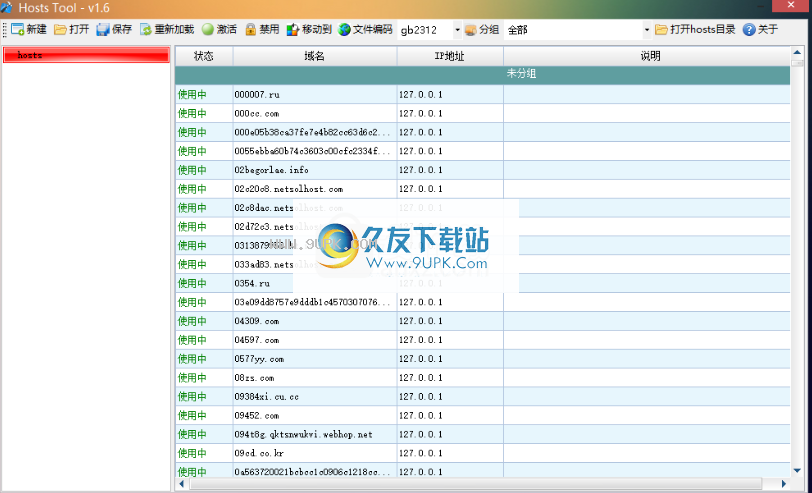The image size is (812, 493).
Task: Click the vertical scrollbar down arrow
Action: (798, 471)
